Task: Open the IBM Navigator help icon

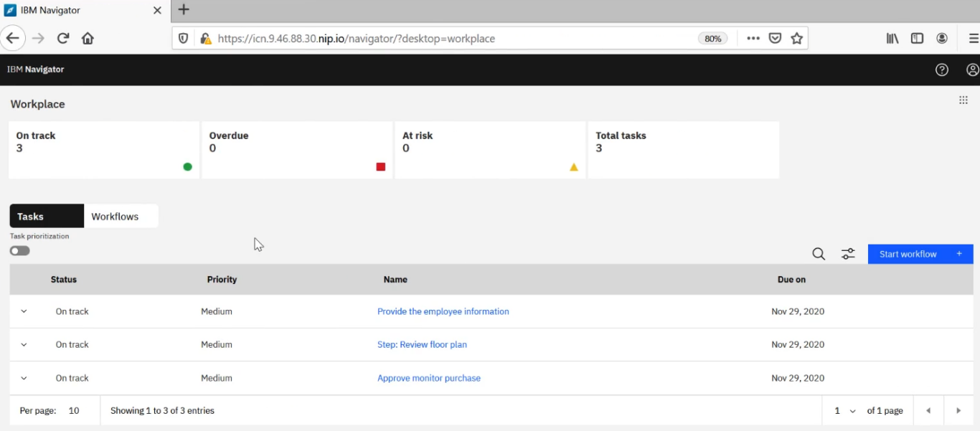Action: coord(942,70)
